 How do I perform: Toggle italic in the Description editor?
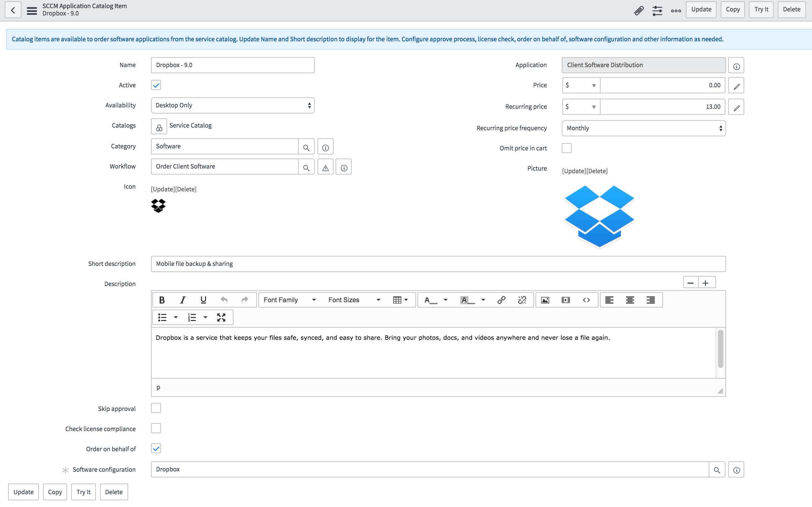(183, 300)
